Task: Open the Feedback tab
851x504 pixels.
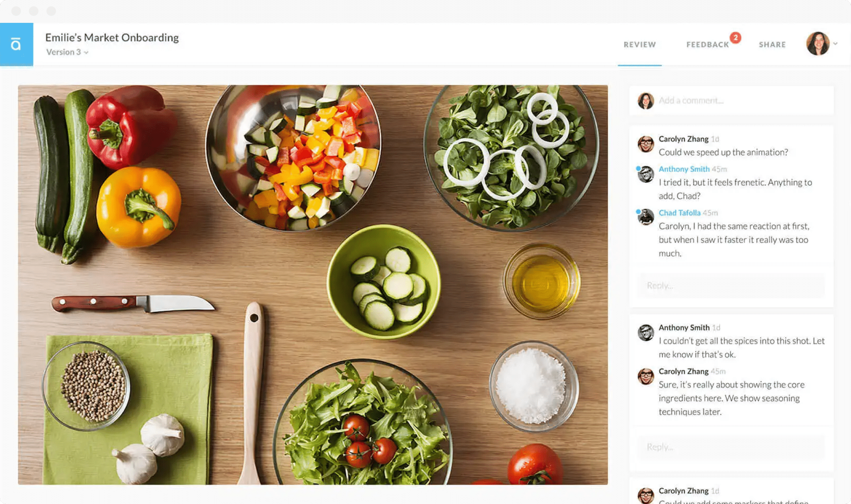Action: 708,44
